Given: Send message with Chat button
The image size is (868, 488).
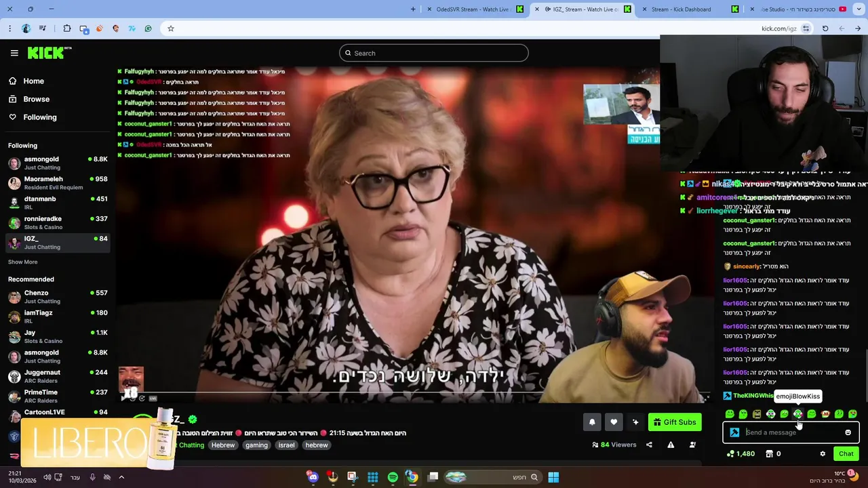Looking at the screenshot, I should [846, 454].
